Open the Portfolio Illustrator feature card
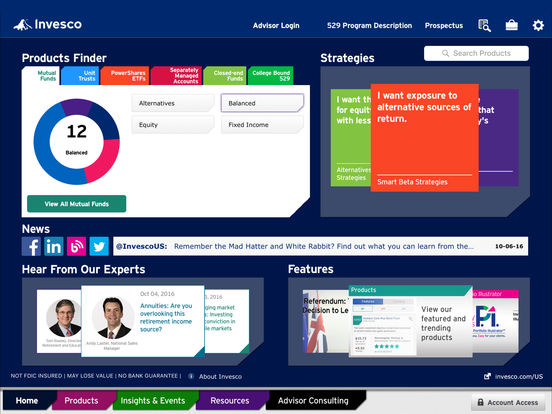 tap(495, 321)
